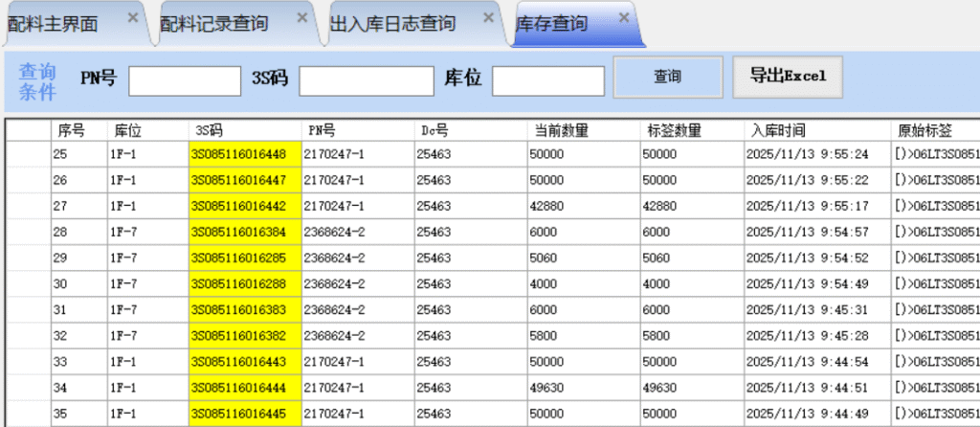Screen dimensions: 980x427
Task: Select cell 3S085116016442
Action: [245, 206]
